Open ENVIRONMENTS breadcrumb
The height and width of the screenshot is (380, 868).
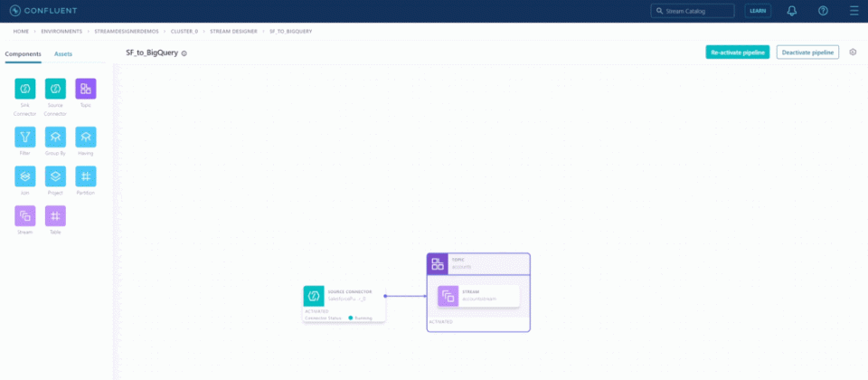point(61,32)
